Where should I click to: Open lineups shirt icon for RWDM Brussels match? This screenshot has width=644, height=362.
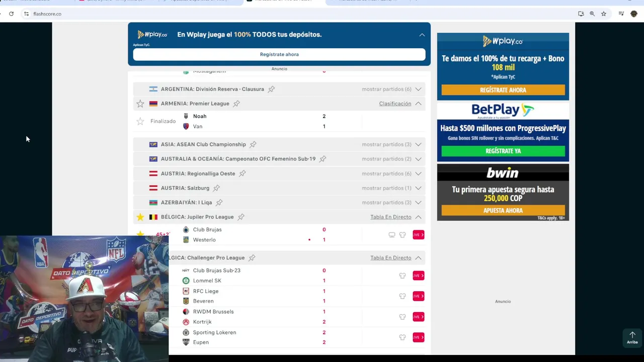pos(403,317)
